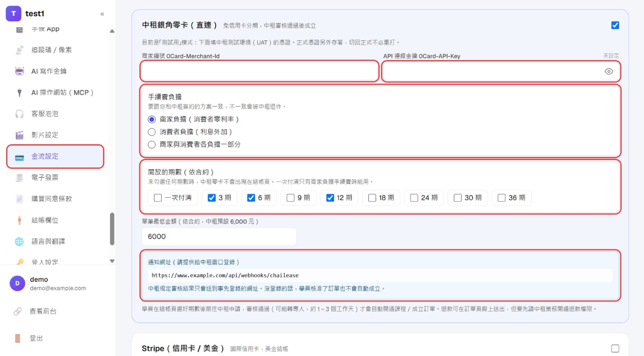Select 消費者負擔（利息外加）radio option
644x356 pixels.
coord(152,132)
